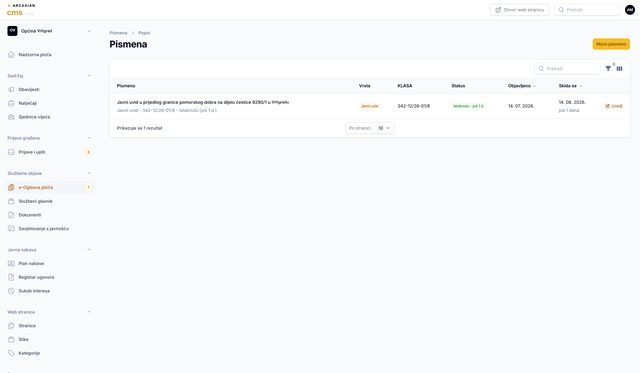Viewport: 640px width, 373px height.
Task: Open the AM user avatar menu
Action: tap(630, 9)
